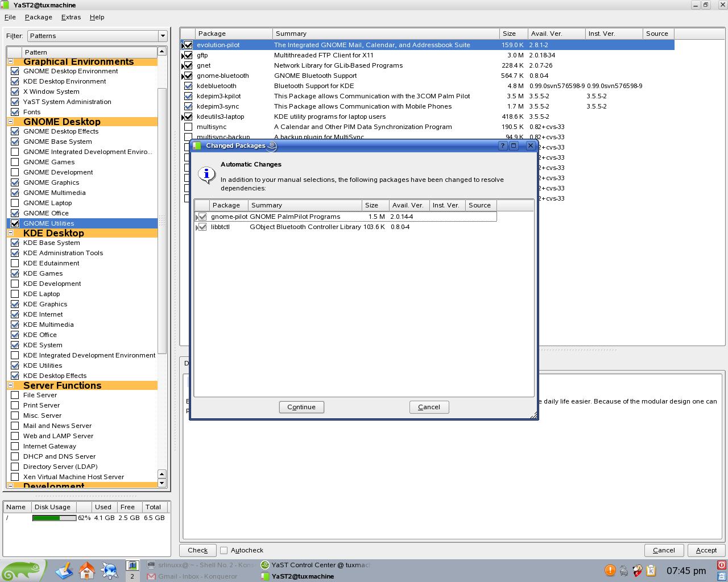
Task: Open the Filter Patterns dropdown
Action: (97, 36)
